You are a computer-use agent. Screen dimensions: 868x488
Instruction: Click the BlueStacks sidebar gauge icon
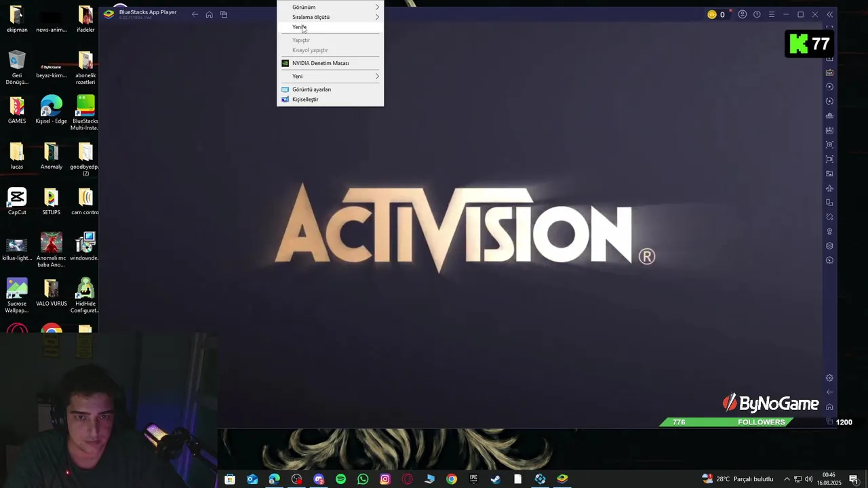coord(829,260)
